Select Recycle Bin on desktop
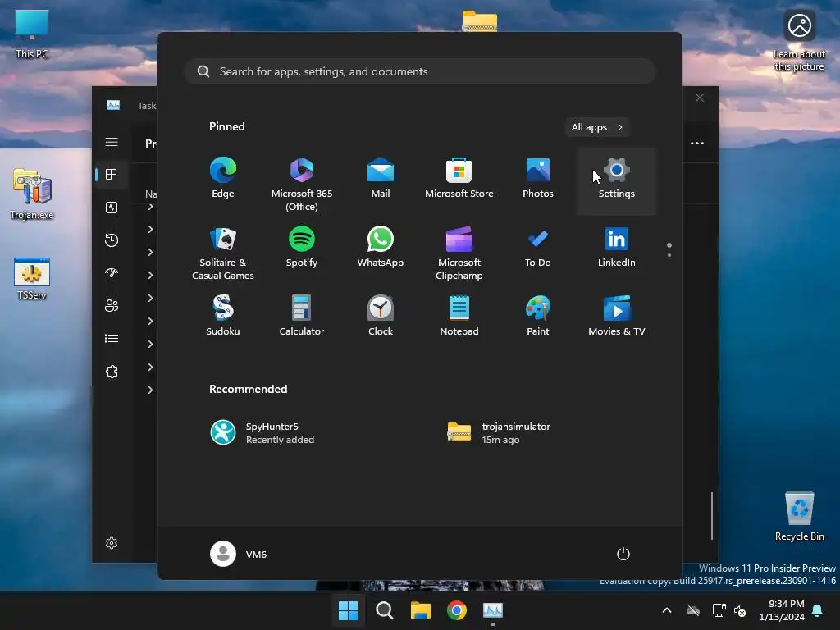Image resolution: width=840 pixels, height=630 pixels. 799,517
